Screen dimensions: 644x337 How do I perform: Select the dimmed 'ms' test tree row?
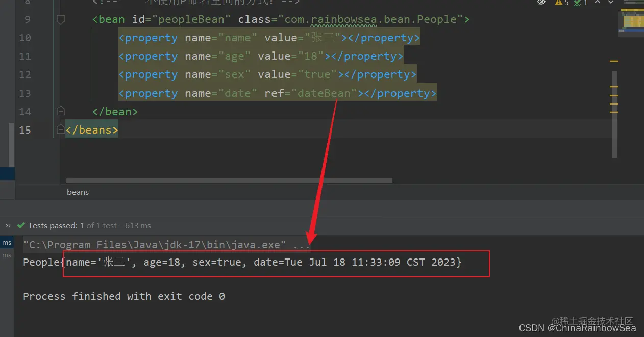[x=7, y=255]
